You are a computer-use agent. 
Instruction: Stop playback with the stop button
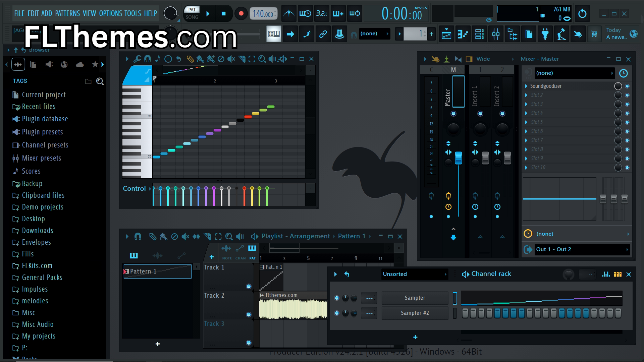(x=224, y=14)
